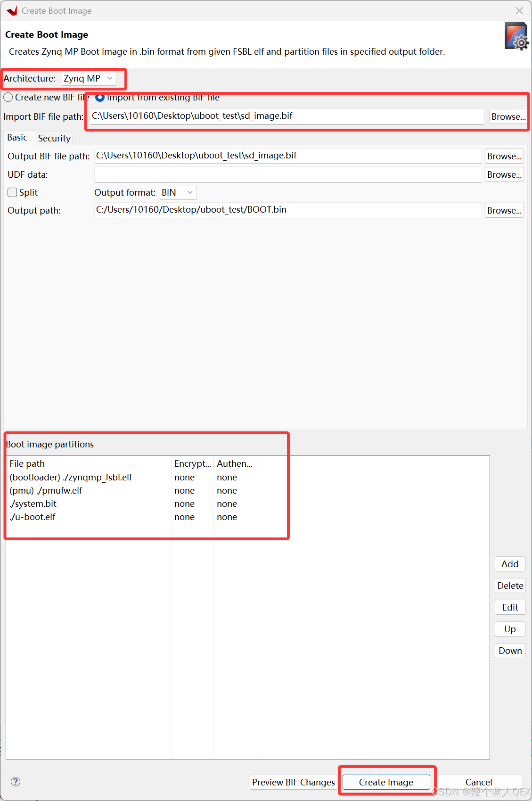The image size is (532, 801).
Task: Click the empty UDF data field
Action: 288,174
